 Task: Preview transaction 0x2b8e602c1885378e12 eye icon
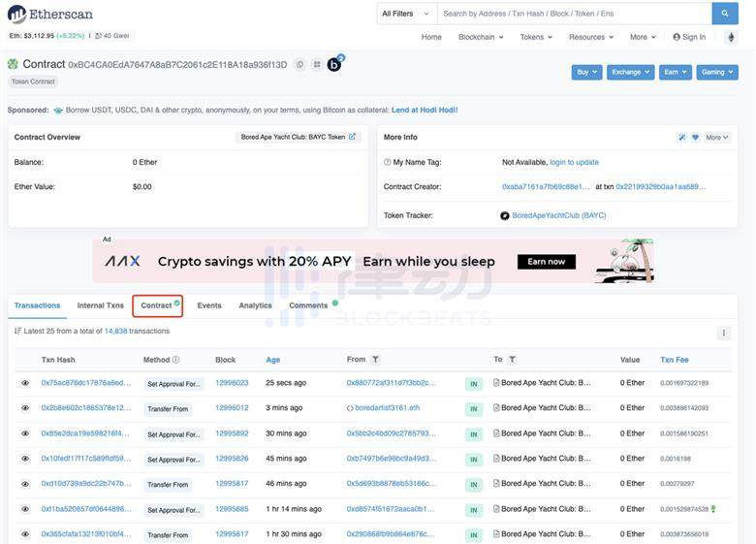(x=25, y=408)
